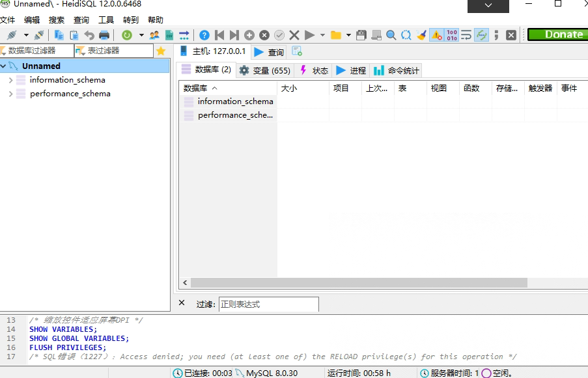Open the 查询 menu
Viewport: 588px width, 378px height.
[x=81, y=20]
